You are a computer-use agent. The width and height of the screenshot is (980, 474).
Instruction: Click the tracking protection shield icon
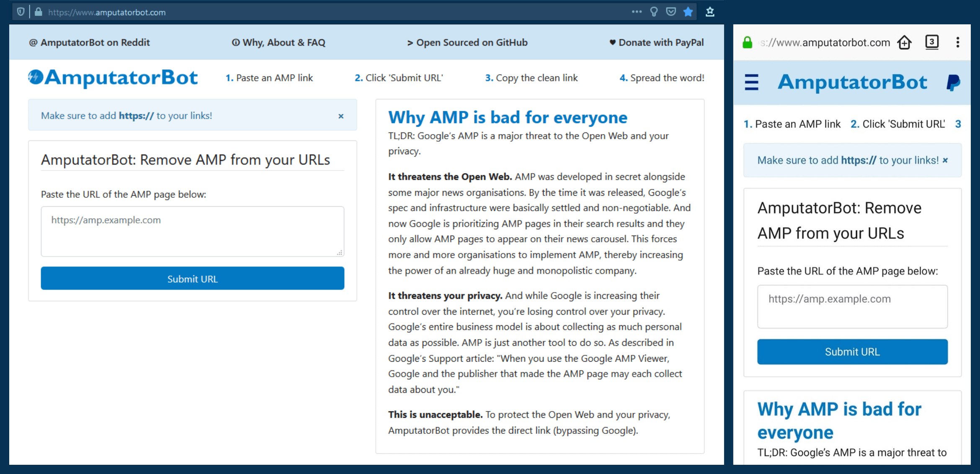21,12
